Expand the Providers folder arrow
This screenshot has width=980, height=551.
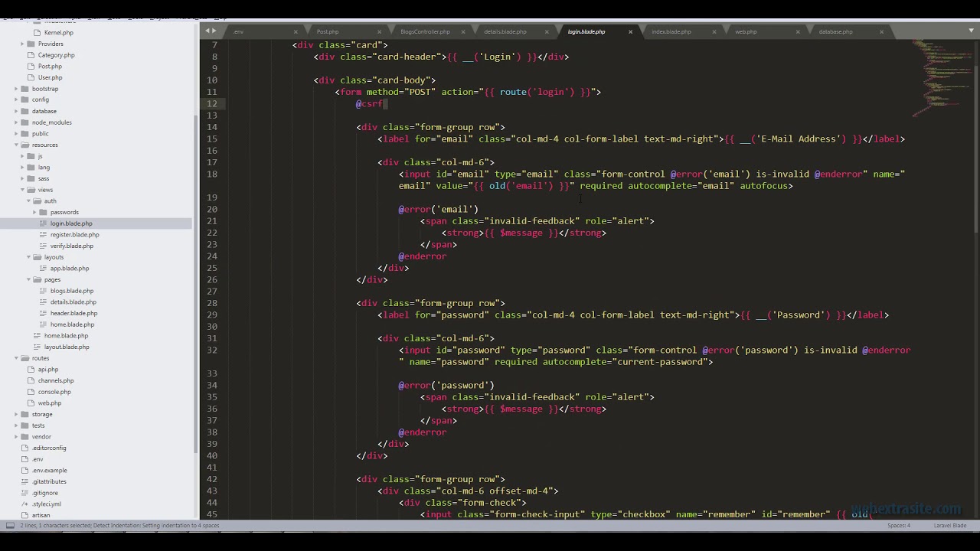coord(22,44)
